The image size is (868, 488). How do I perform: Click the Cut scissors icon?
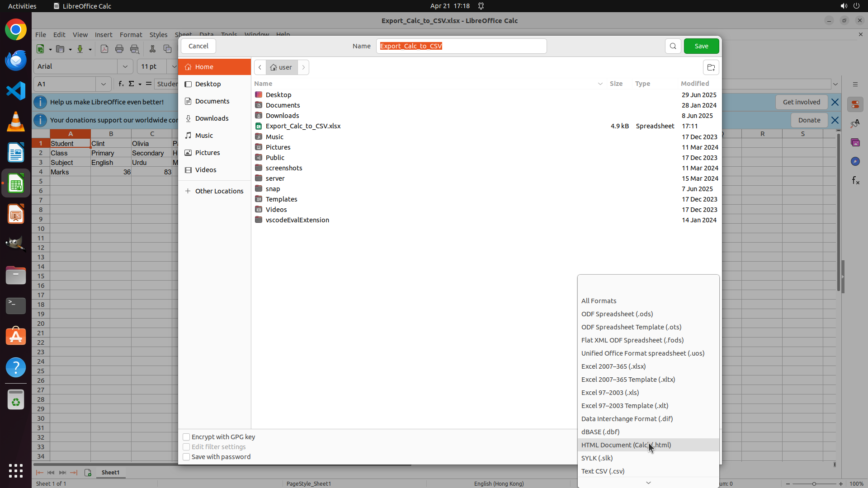pos(152,49)
